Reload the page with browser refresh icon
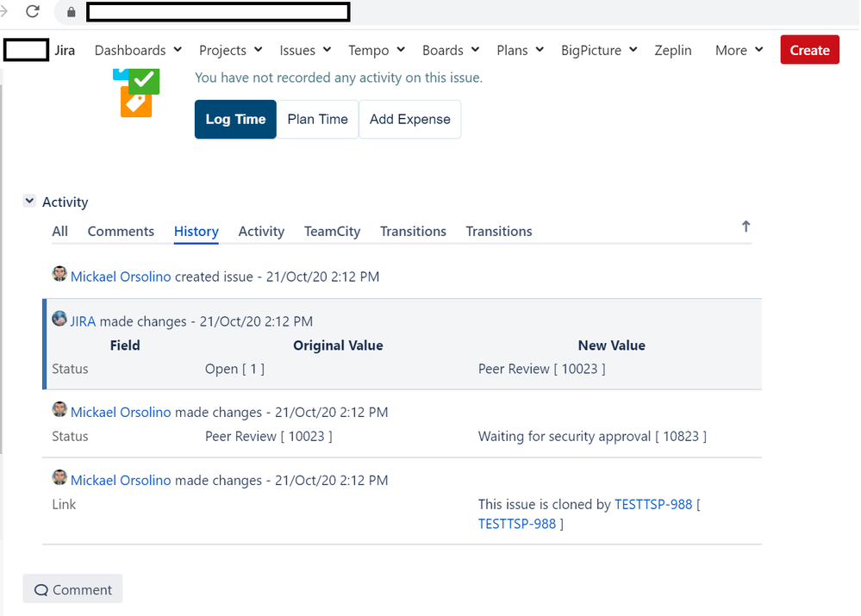 pos(33,11)
